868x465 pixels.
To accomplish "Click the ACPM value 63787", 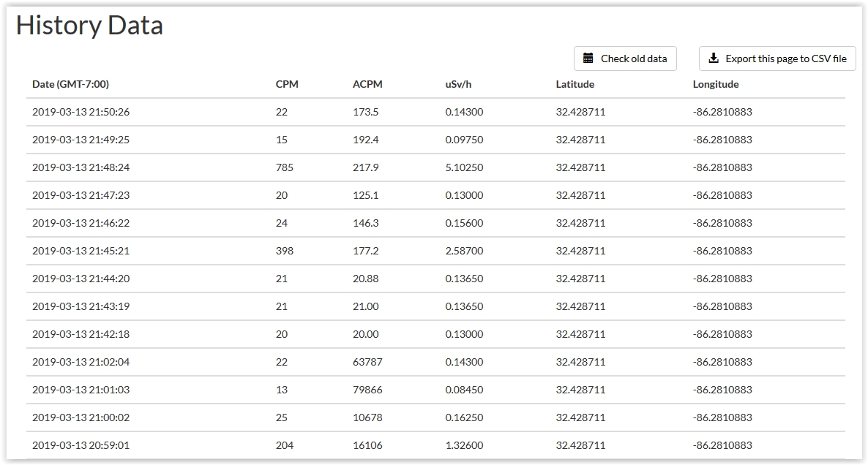I will (367, 362).
